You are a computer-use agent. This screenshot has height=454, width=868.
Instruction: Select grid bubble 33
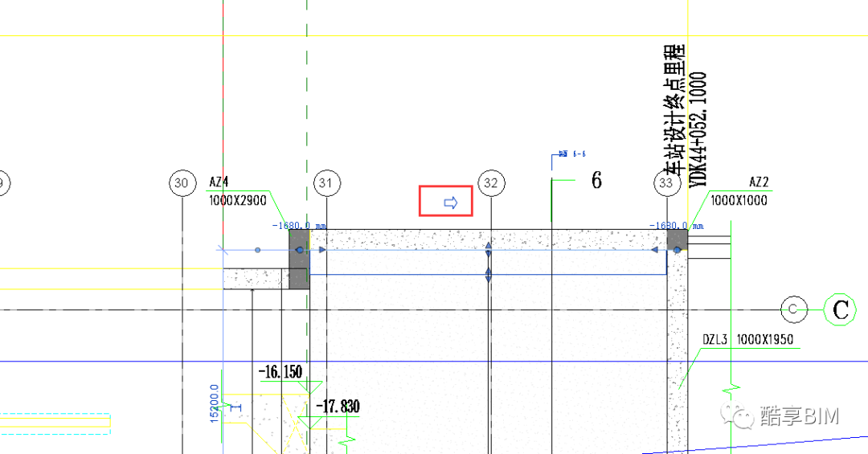tap(666, 182)
